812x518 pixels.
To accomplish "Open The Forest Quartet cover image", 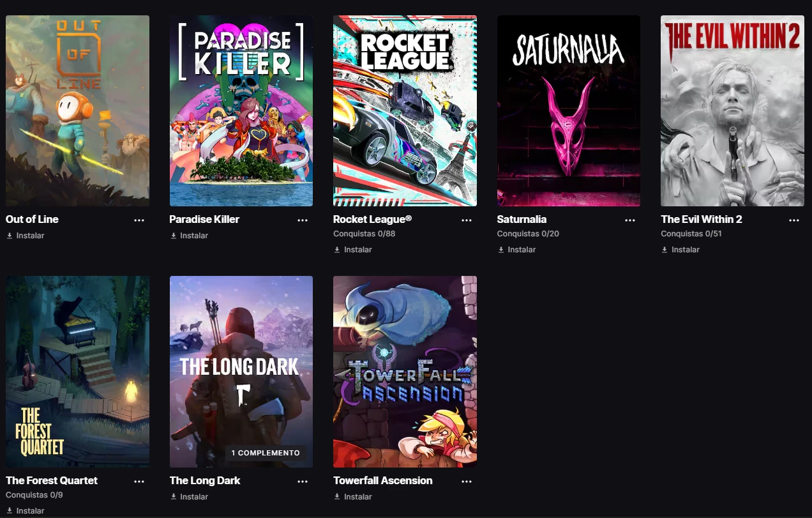I will click(x=77, y=372).
